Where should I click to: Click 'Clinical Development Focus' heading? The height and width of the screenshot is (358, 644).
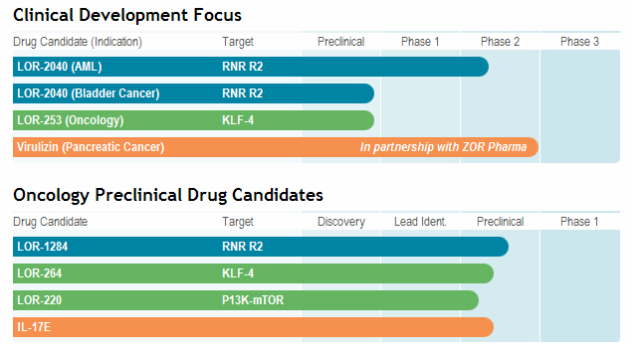tap(127, 15)
